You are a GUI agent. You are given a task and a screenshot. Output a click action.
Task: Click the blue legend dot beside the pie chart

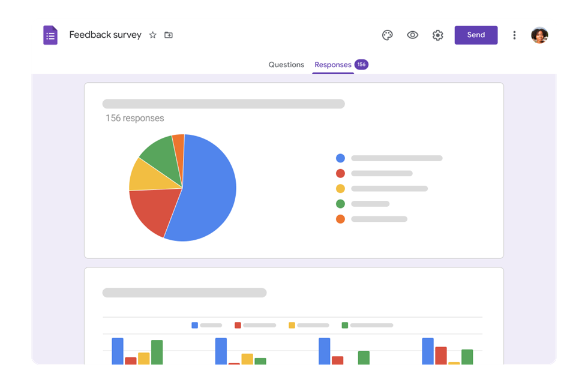click(x=340, y=158)
